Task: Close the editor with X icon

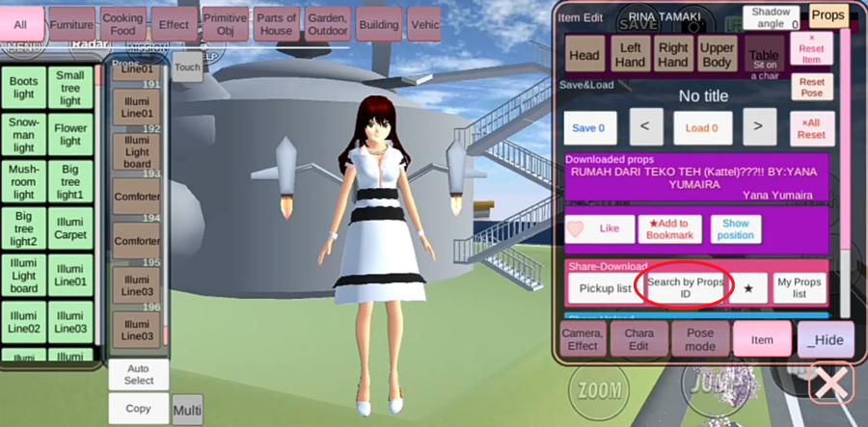Action: 831,384
